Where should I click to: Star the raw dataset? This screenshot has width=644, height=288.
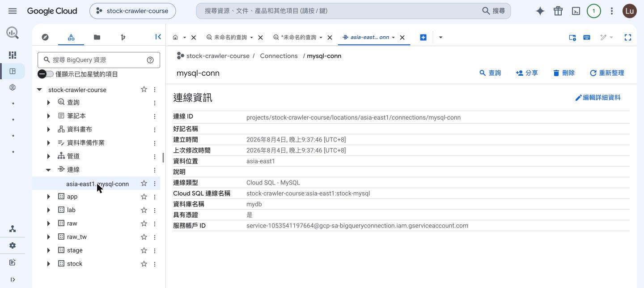pyautogui.click(x=144, y=224)
